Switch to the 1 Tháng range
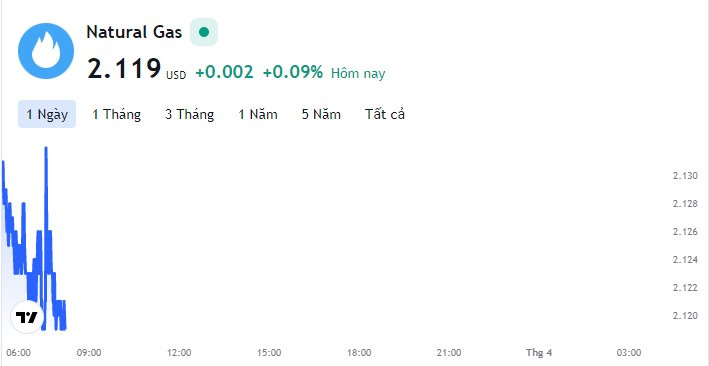This screenshot has height=366, width=709. click(117, 114)
